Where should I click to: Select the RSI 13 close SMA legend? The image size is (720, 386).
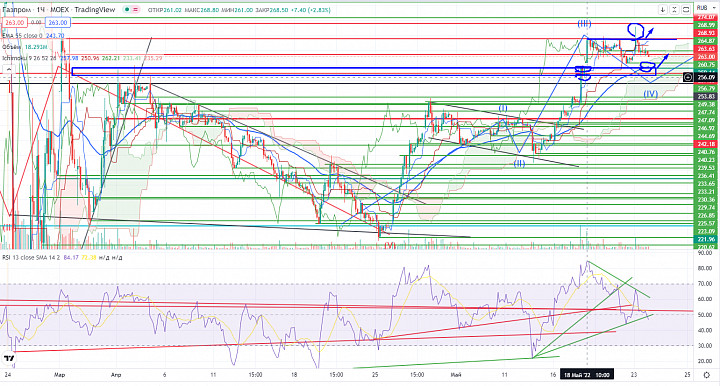pos(32,257)
